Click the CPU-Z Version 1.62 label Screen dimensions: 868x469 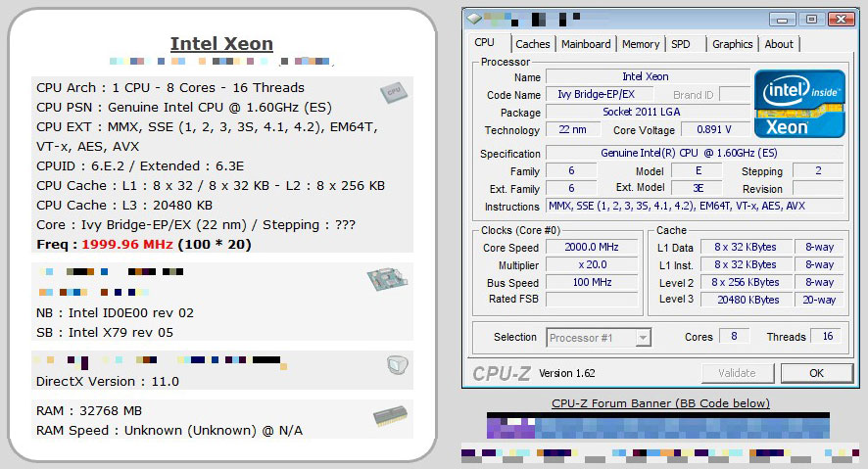tap(567, 373)
